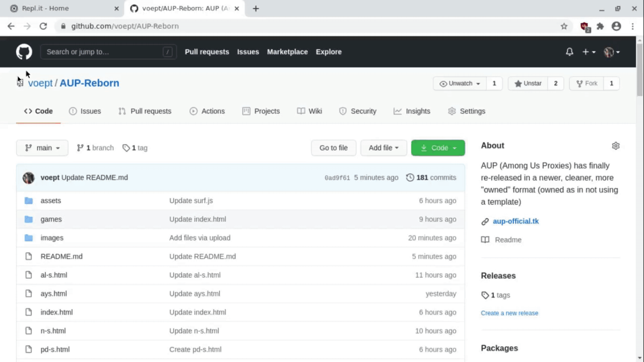Image resolution: width=644 pixels, height=362 pixels.
Task: Click Issues in the top navigation
Action: (248, 52)
